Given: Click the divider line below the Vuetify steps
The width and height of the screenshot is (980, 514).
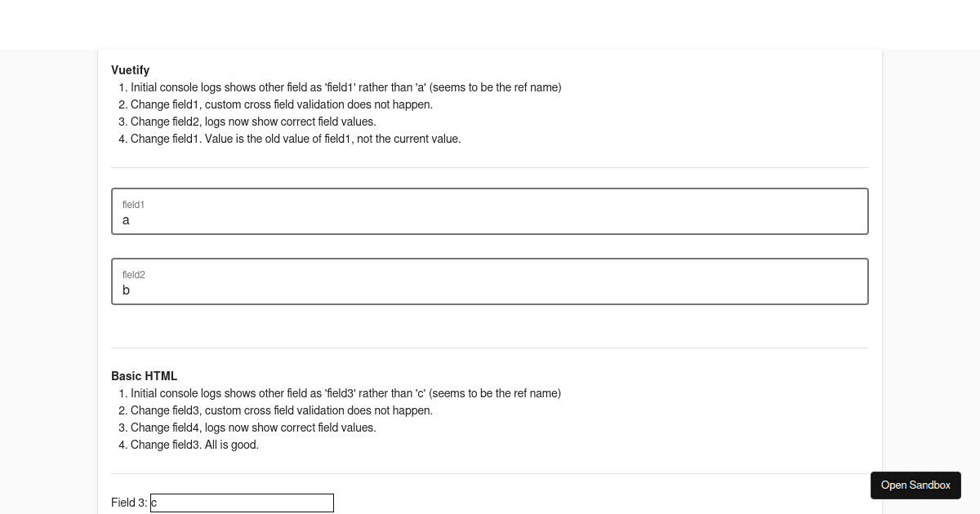Looking at the screenshot, I should coord(490,167).
